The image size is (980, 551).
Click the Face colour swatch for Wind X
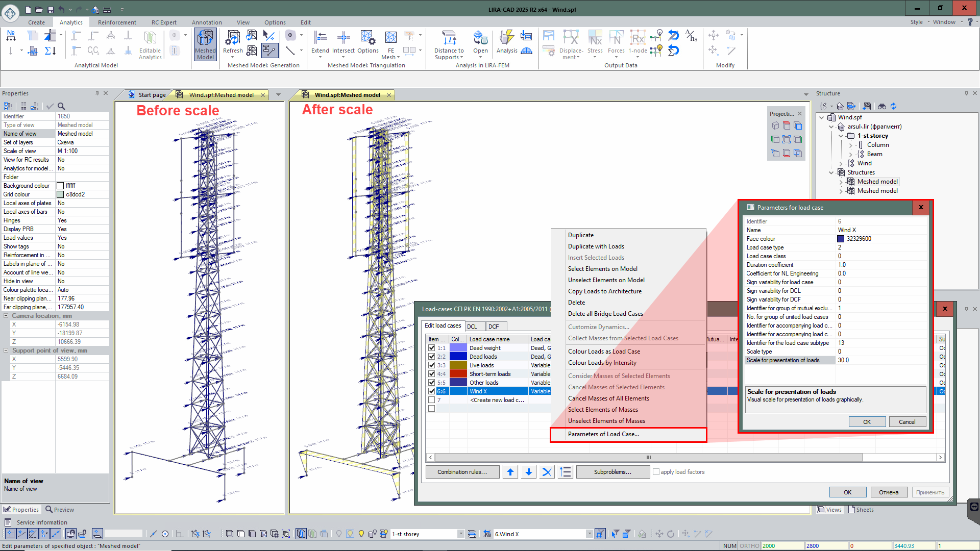click(841, 239)
